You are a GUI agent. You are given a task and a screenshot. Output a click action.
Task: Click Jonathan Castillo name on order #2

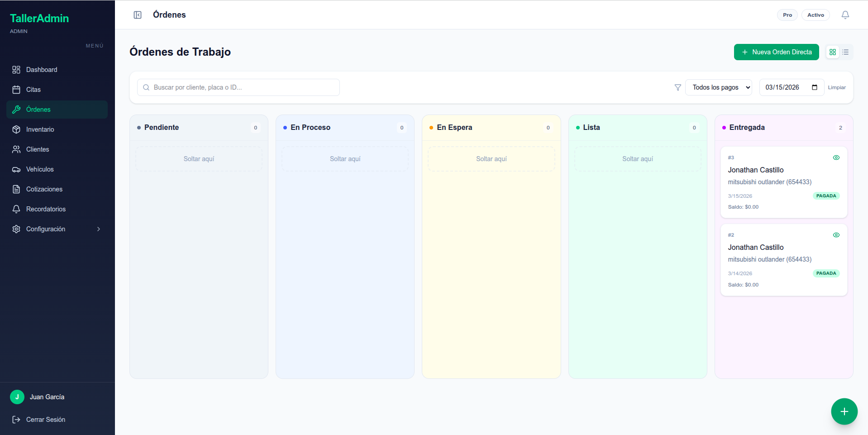[755, 248]
